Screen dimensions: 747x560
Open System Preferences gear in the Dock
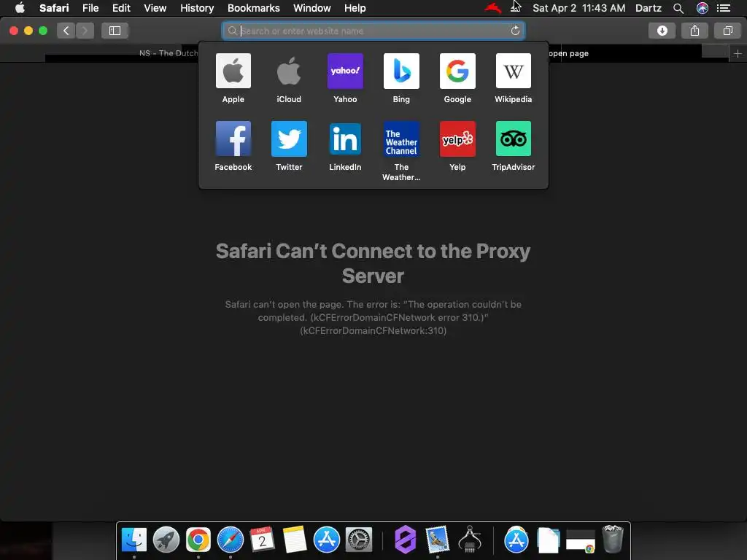(358, 540)
